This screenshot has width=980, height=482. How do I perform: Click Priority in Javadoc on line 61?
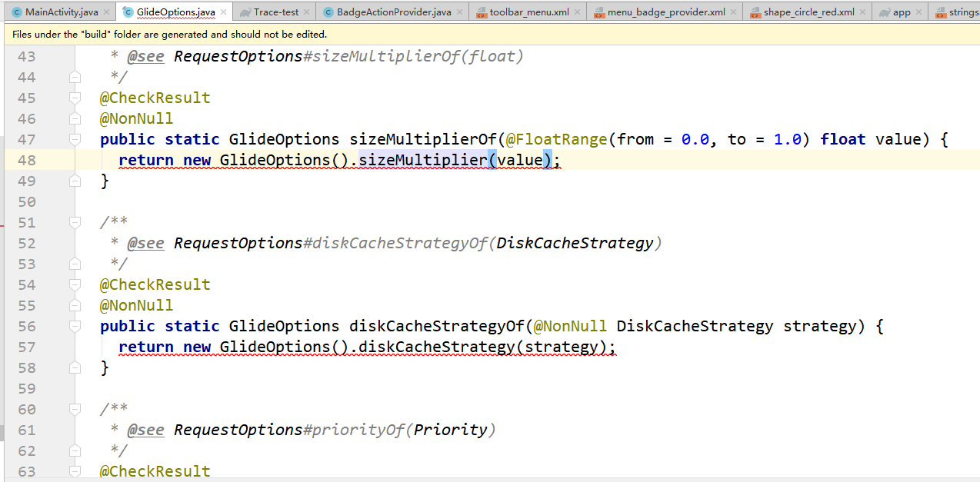click(x=450, y=430)
